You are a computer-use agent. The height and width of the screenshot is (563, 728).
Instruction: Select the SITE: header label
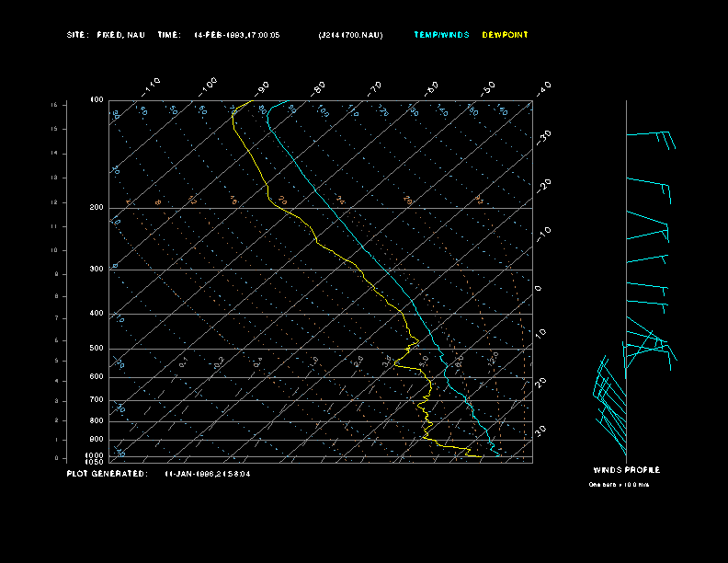pyautogui.click(x=77, y=35)
